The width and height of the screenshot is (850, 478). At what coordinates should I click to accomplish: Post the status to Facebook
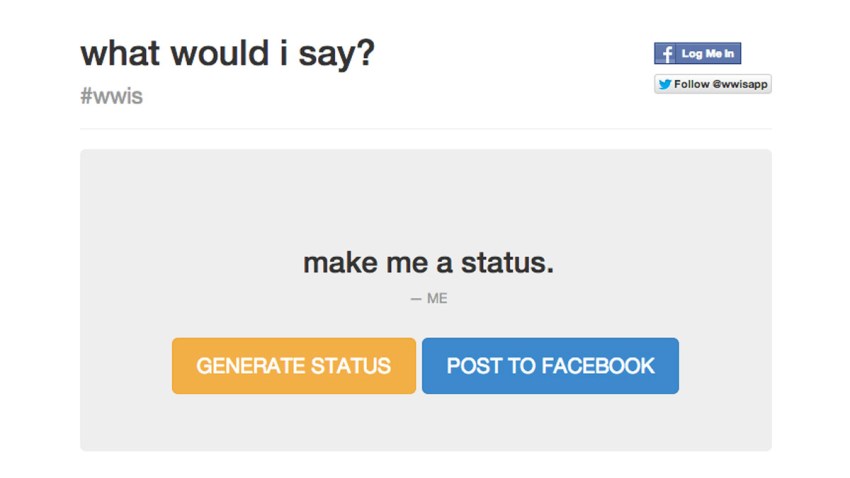point(550,366)
